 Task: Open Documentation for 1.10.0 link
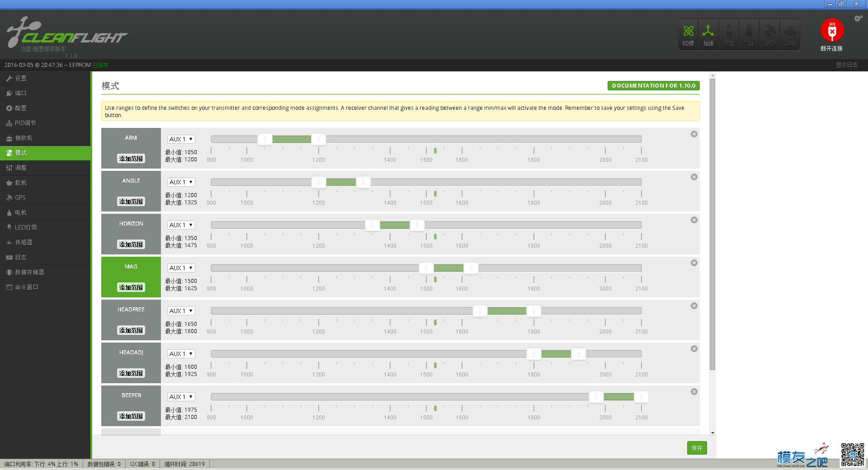654,85
